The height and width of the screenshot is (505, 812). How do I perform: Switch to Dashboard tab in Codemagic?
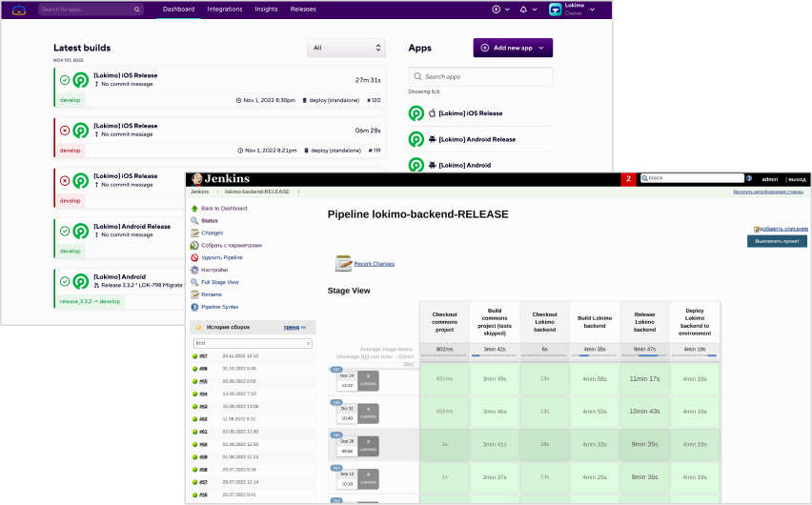tap(178, 10)
